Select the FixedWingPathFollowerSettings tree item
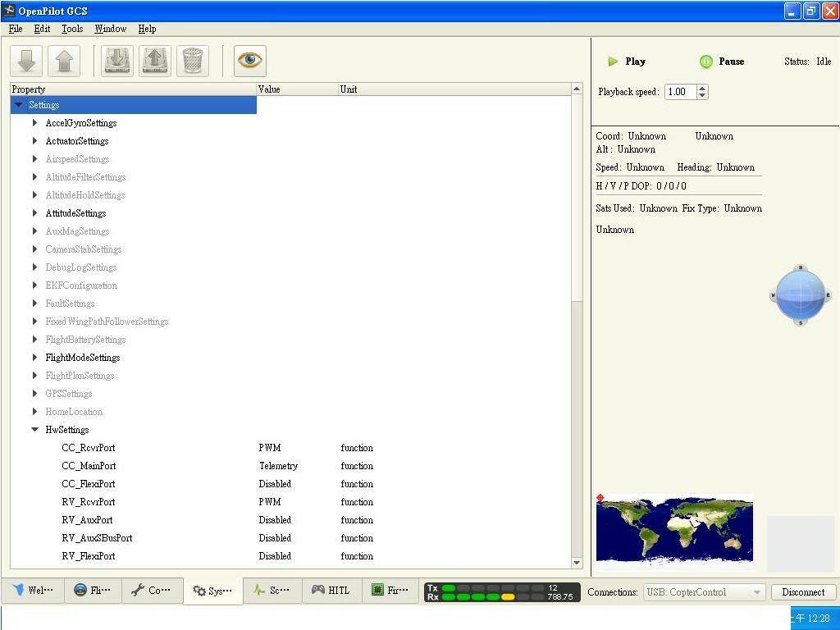Screen dimensions: 840x630 [x=107, y=322]
